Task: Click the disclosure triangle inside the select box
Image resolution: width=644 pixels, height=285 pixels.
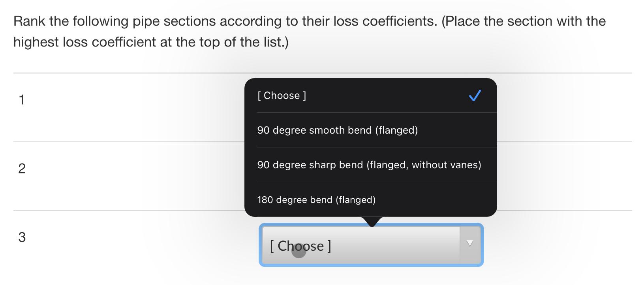Action: click(x=469, y=243)
